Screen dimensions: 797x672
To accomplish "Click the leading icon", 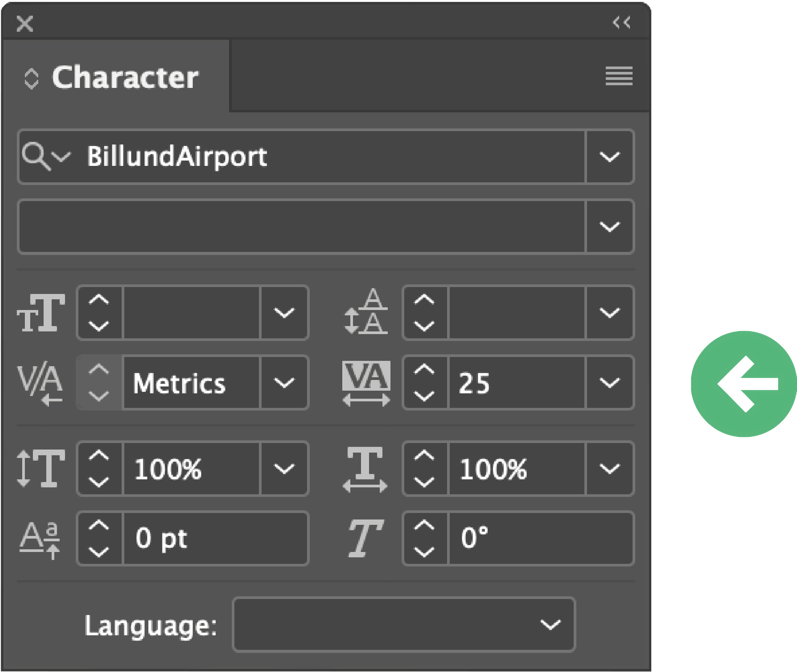I will (366, 311).
